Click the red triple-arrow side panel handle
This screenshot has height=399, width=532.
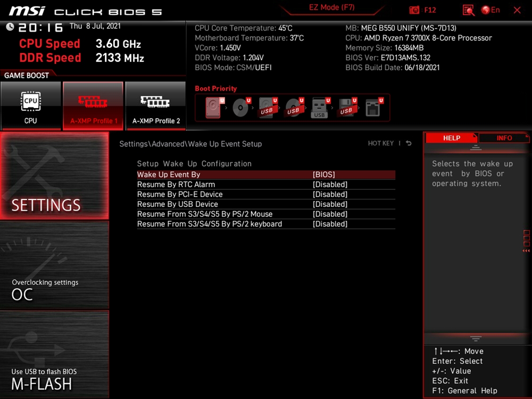click(526, 251)
